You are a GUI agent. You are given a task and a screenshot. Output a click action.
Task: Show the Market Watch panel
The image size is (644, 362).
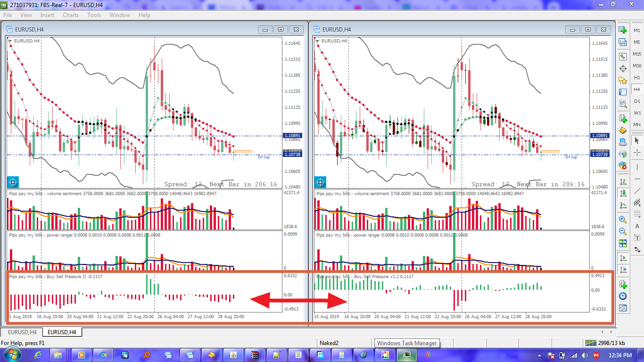(x=623, y=57)
